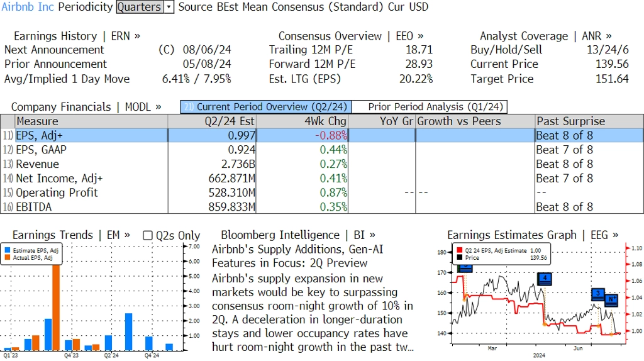Image resolution: width=644 pixels, height=361 pixels.
Task: Click chart event marker labeled 3
Action: pos(598,294)
